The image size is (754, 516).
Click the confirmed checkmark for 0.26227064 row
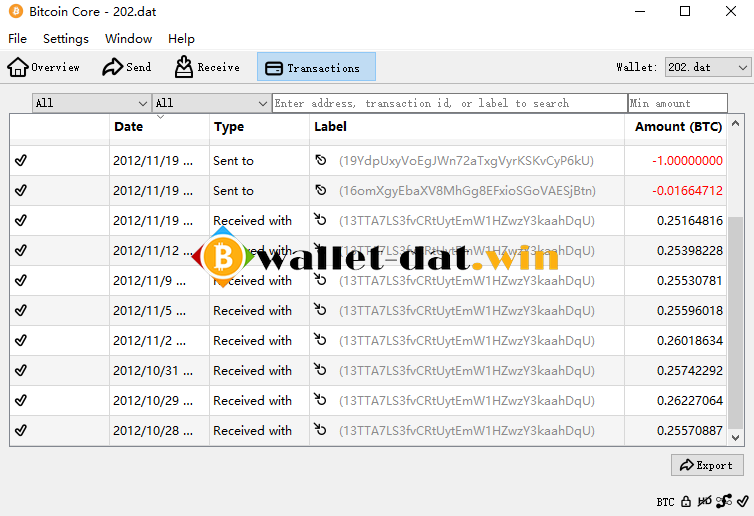21,400
